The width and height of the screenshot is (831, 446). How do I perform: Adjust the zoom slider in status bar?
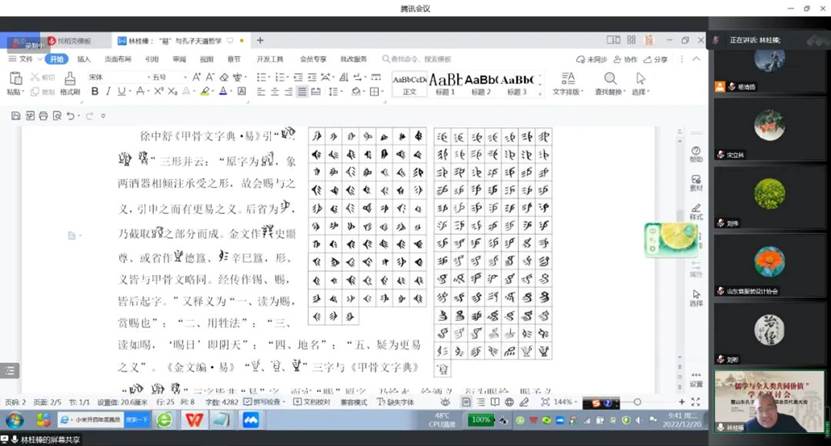click(x=636, y=402)
